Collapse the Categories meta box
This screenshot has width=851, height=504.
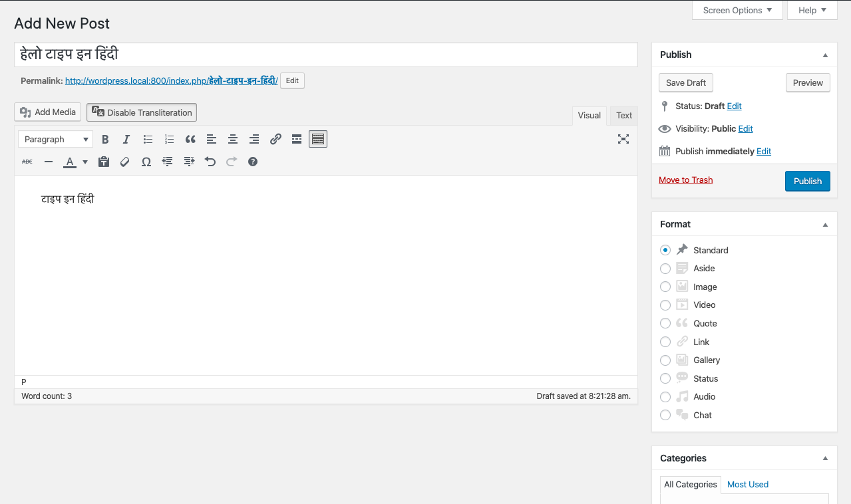coord(825,459)
